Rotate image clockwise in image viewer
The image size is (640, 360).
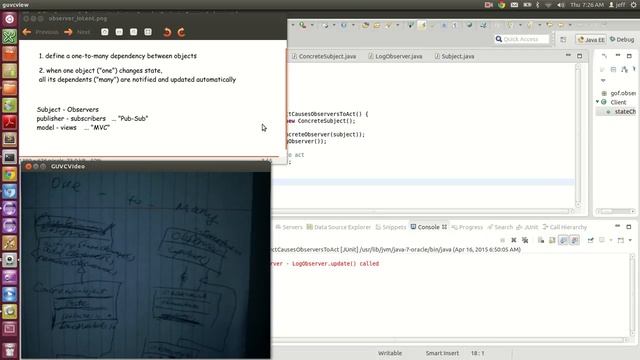[x=181, y=32]
